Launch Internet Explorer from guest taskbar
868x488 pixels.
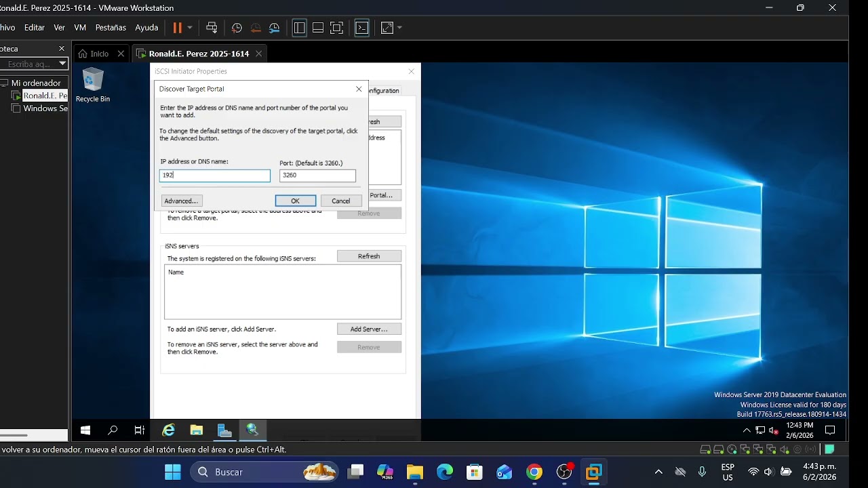point(168,430)
